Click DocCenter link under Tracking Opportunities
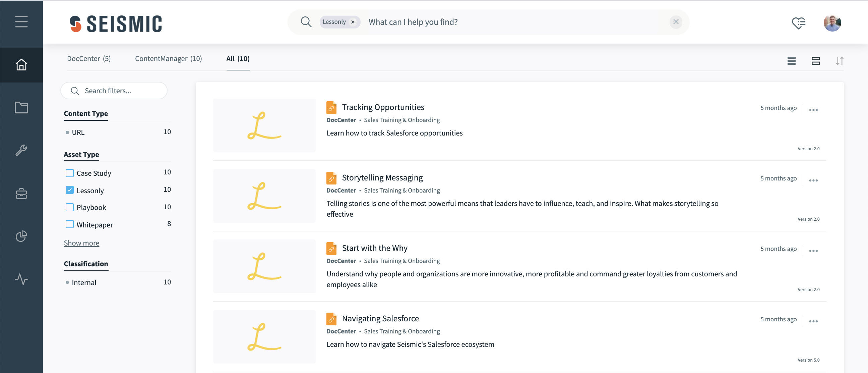The image size is (868, 373). point(341,120)
